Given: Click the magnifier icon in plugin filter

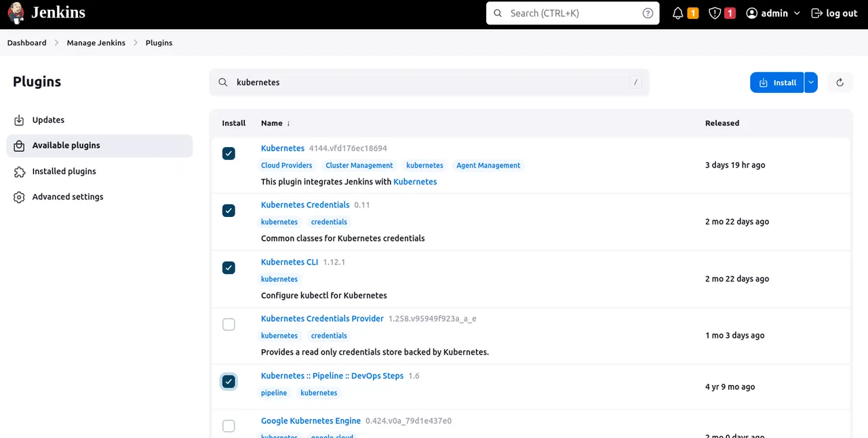Looking at the screenshot, I should tap(222, 83).
